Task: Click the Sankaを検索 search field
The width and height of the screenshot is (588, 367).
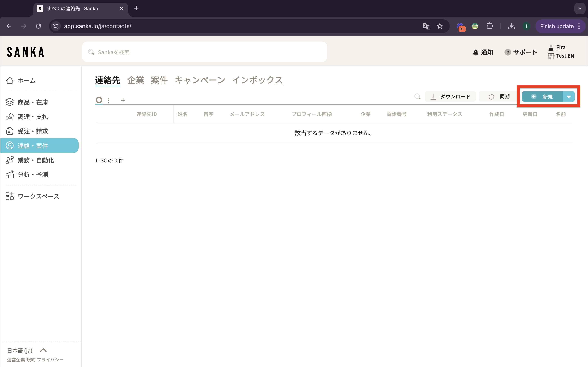Action: [x=204, y=52]
